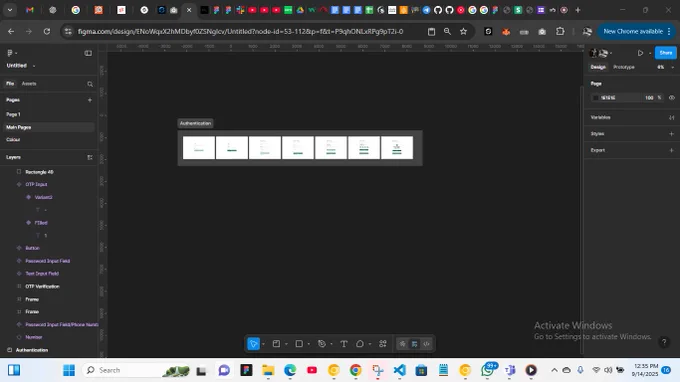
Task: Open the help question mark button
Action: coord(664,342)
